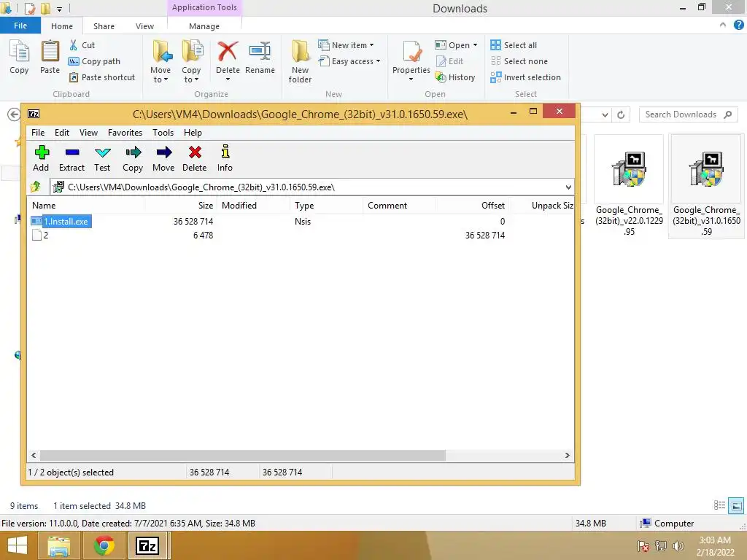Switch to large icons view in Explorer
This screenshot has width=747, height=560.
pyautogui.click(x=736, y=506)
